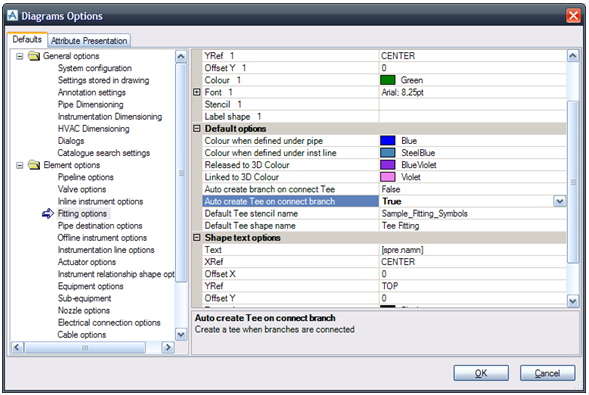Select Pipeline options tree item
Screen dimensions: 589x395
(86, 177)
